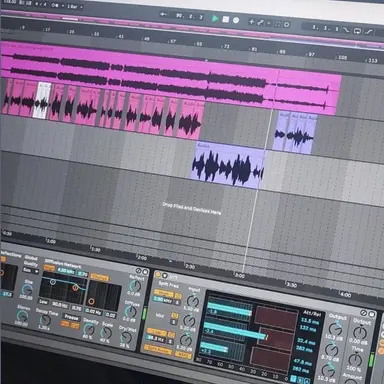Viewport: 384px width, 384px height.
Task: Adjust the reverb Diffuse level knob
Action: [130, 311]
